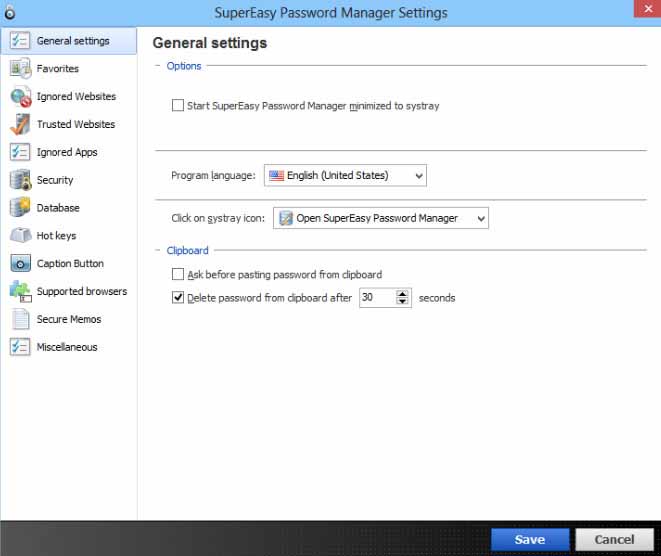Click the Trusted Websites checkmark icon
The height and width of the screenshot is (556, 661).
pos(20,124)
